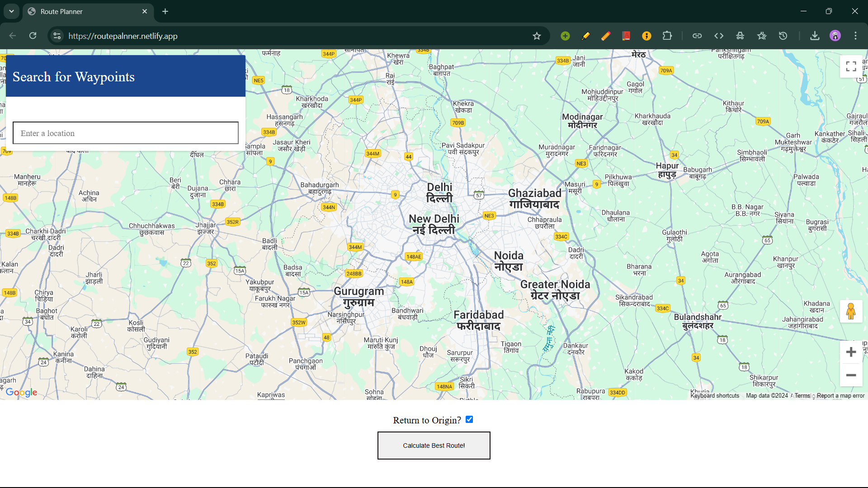The width and height of the screenshot is (868, 488).
Task: Click the orange info circle extension
Action: click(x=646, y=36)
